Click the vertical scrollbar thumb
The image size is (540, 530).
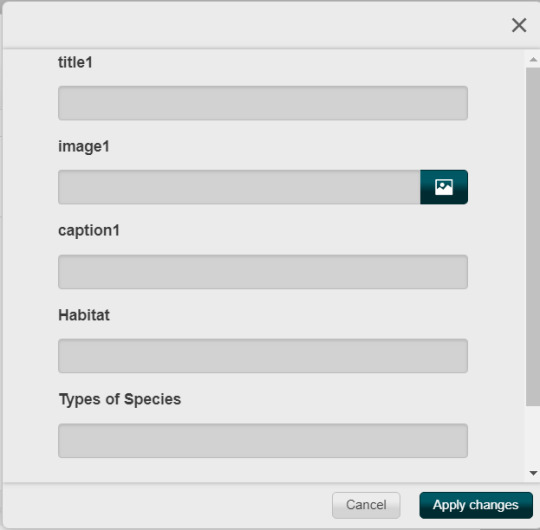[533, 237]
